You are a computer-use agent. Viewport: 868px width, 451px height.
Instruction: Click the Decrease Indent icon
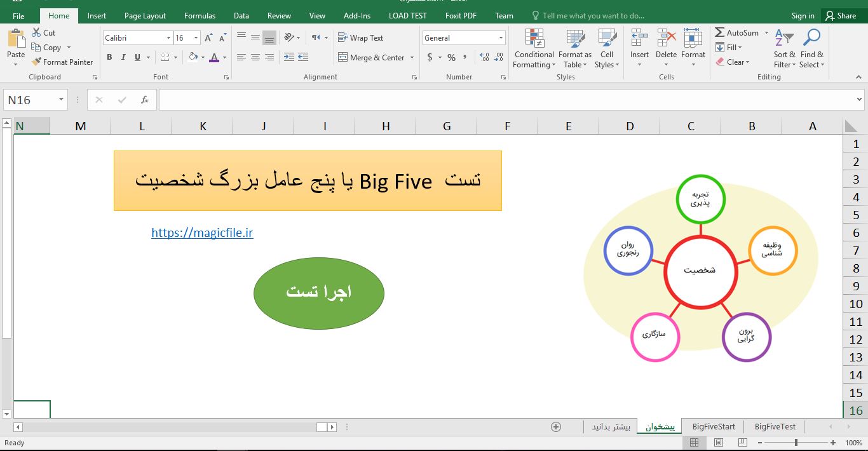tap(289, 57)
